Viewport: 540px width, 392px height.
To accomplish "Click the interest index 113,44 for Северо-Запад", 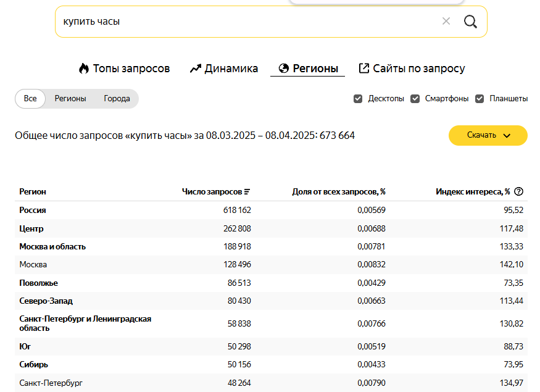I will pos(512,301).
